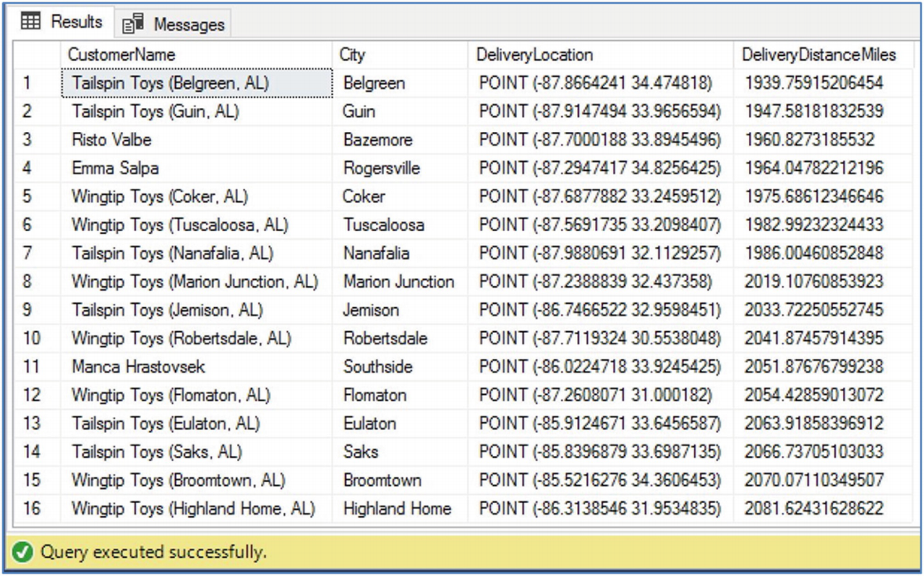Select cell Wingtip Toys (Flomaton, AL)
Viewport: 924px width, 576px height.
point(196,395)
